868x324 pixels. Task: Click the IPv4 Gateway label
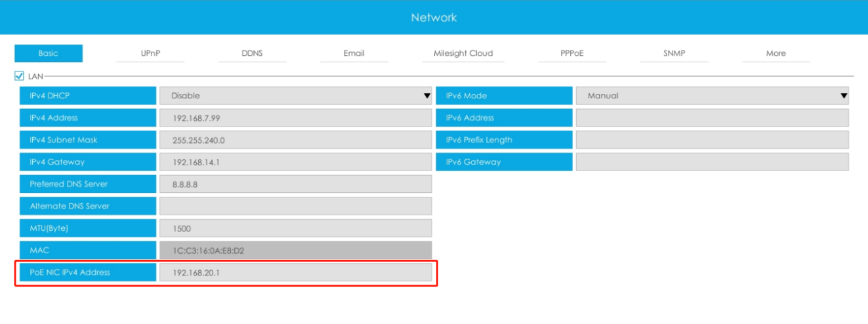click(88, 162)
